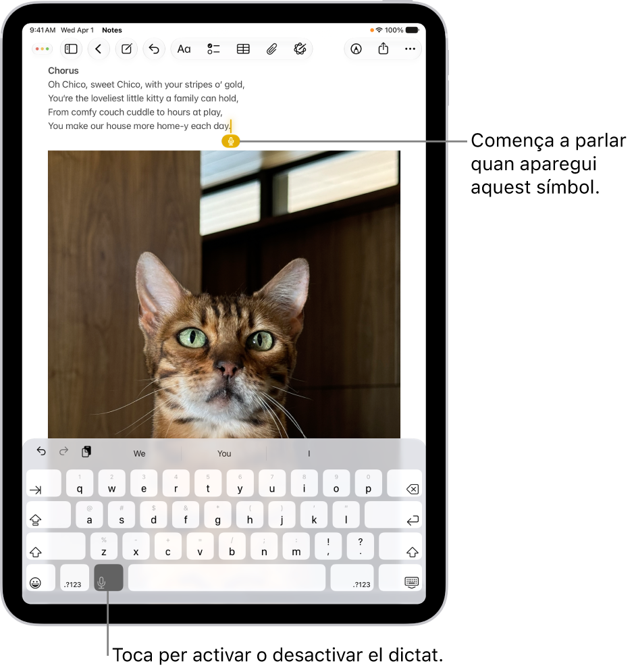Toggle the right shift key
This screenshot has height=672, width=634.
pos(400,546)
